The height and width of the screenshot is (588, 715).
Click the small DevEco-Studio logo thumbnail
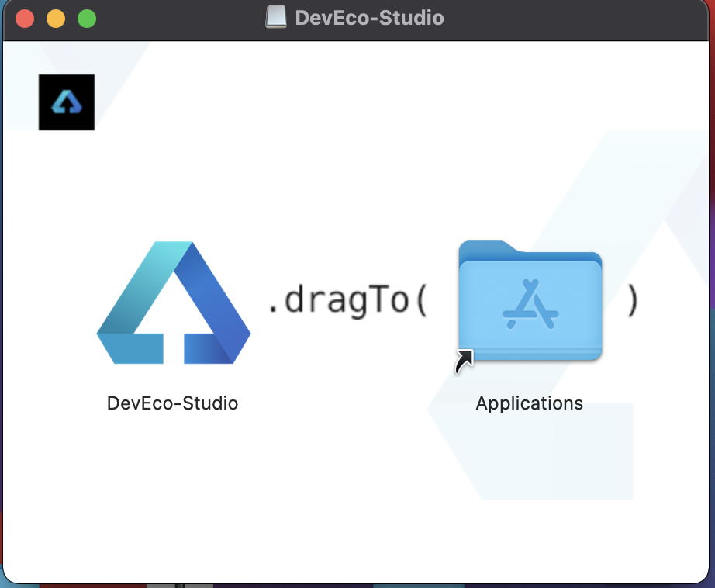[x=66, y=102]
